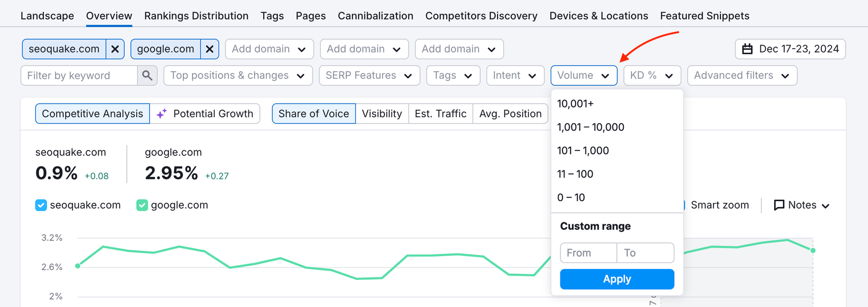Click the Notes speech bubble icon

[779, 205]
